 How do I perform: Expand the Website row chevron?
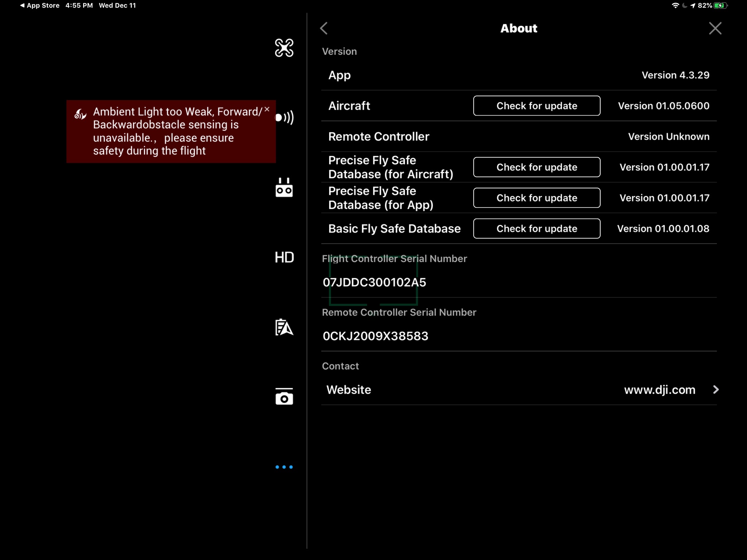[716, 390]
